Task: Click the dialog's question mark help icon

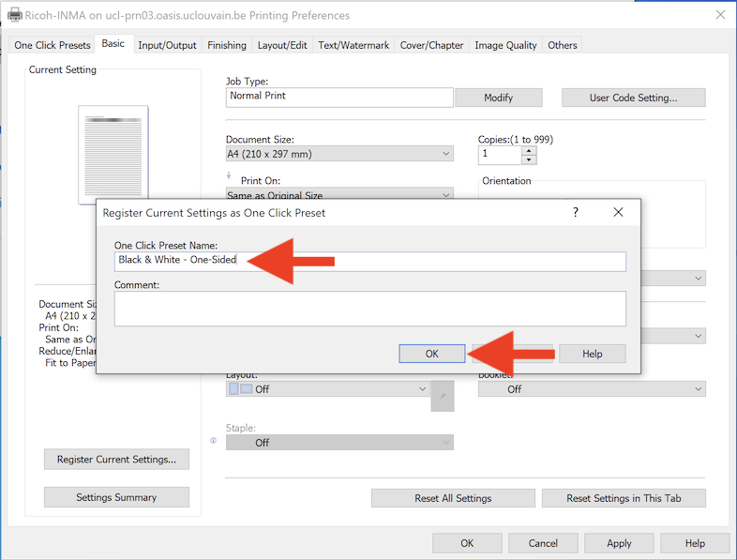Action: tap(576, 213)
